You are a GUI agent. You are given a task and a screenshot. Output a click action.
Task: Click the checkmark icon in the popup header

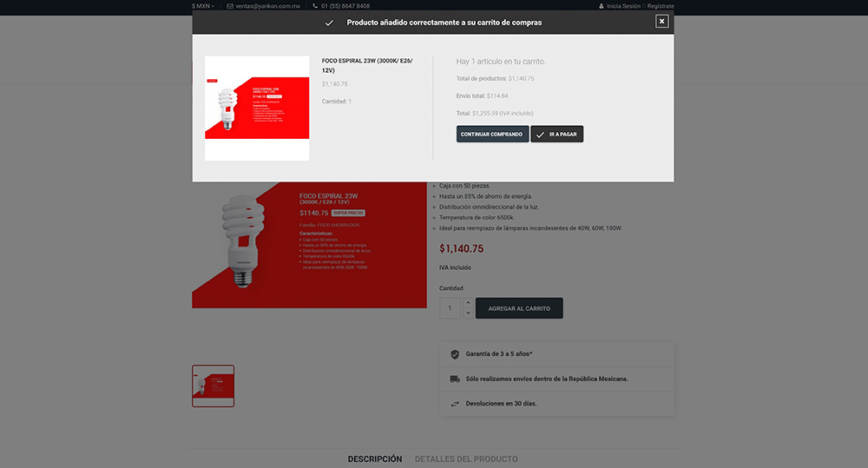329,23
